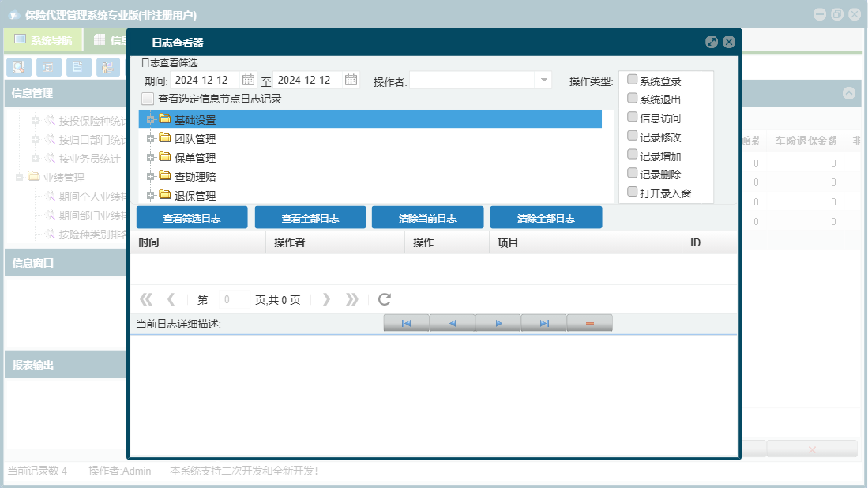Click the end date input field

tap(308, 81)
